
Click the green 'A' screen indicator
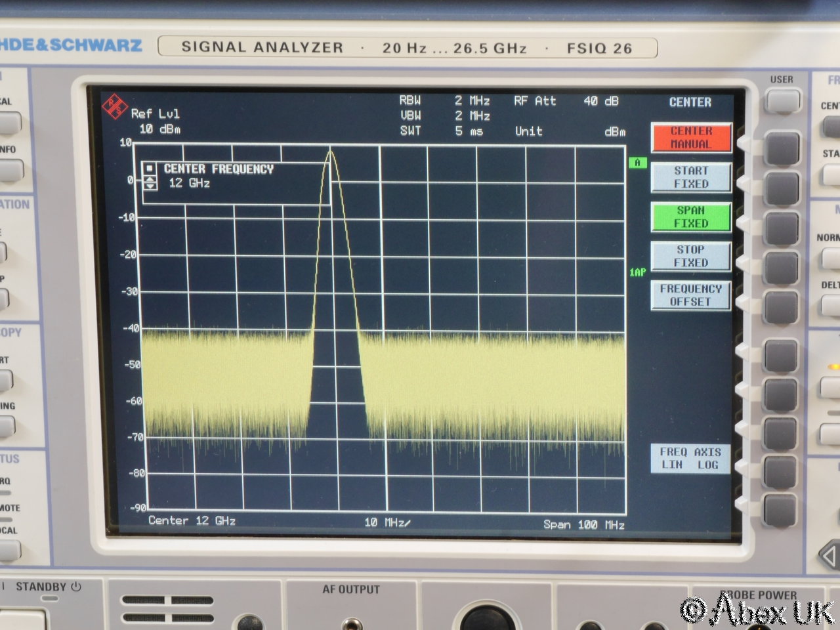pos(637,163)
